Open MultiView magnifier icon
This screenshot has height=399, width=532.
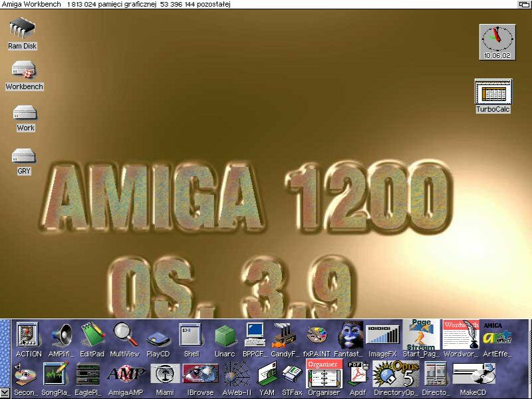[125, 340]
